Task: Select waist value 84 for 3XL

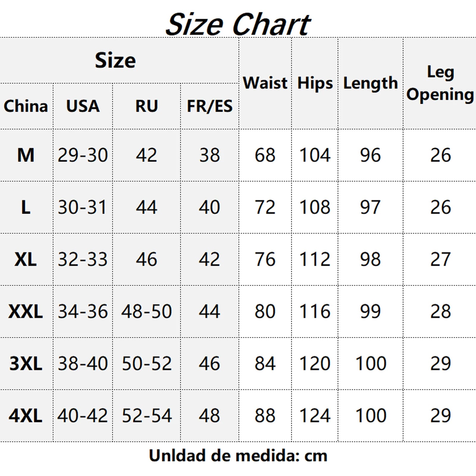Action: 265,364
